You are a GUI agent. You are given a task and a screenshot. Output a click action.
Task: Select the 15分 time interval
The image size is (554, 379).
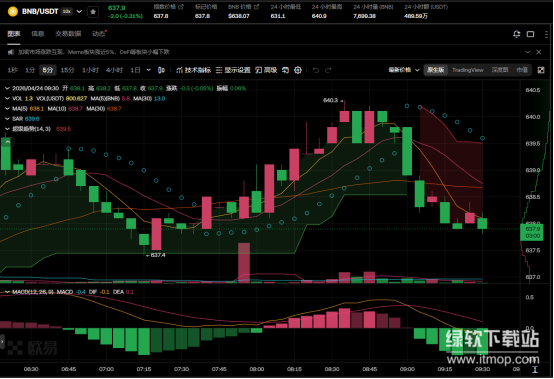coord(67,70)
